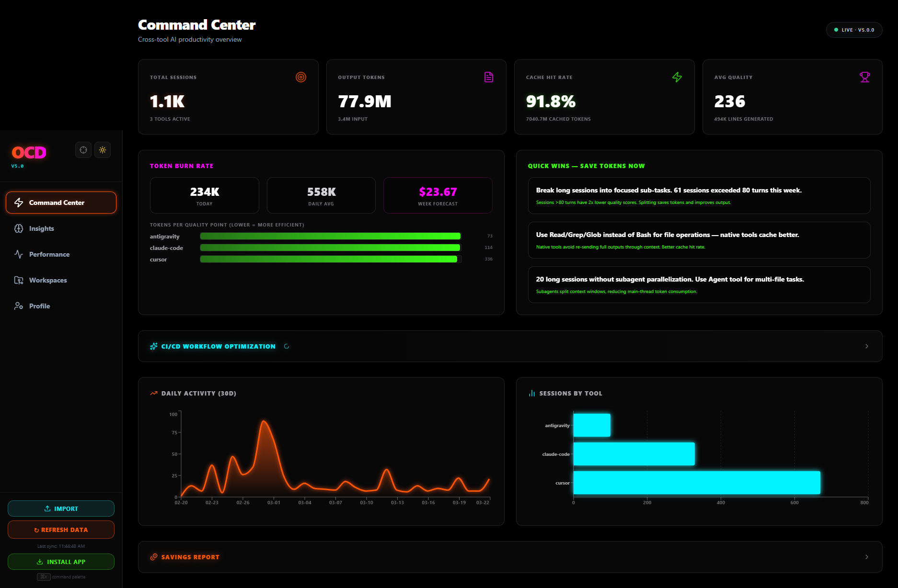This screenshot has height=588, width=898.
Task: Click the chevron arrow on Savings Report row
Action: 866,557
